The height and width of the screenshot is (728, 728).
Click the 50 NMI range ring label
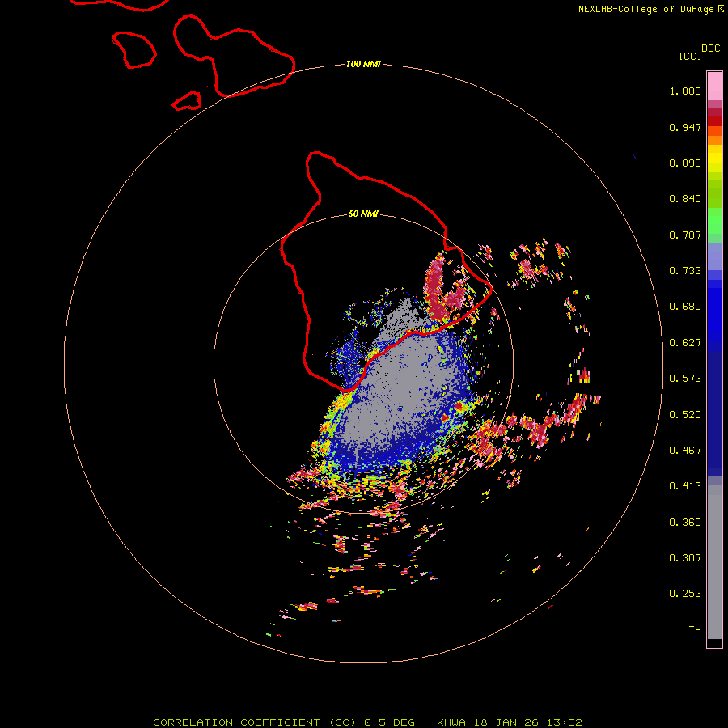363,214
